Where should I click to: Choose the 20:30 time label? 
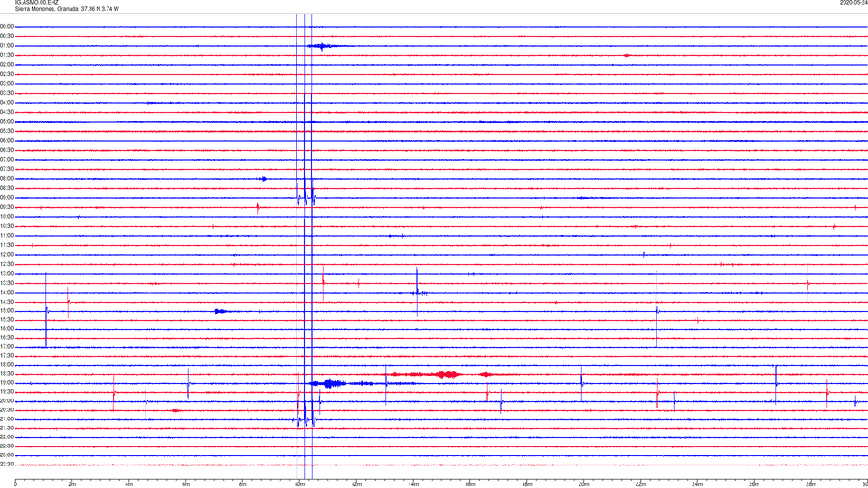pyautogui.click(x=6, y=410)
